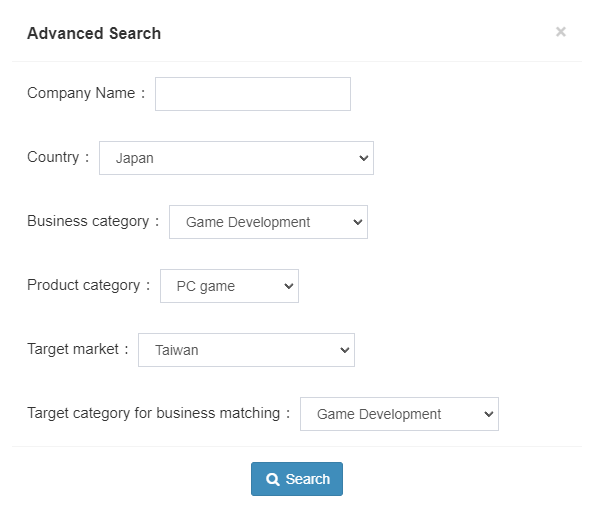Click the magnifying glass icon on Search

(x=272, y=479)
